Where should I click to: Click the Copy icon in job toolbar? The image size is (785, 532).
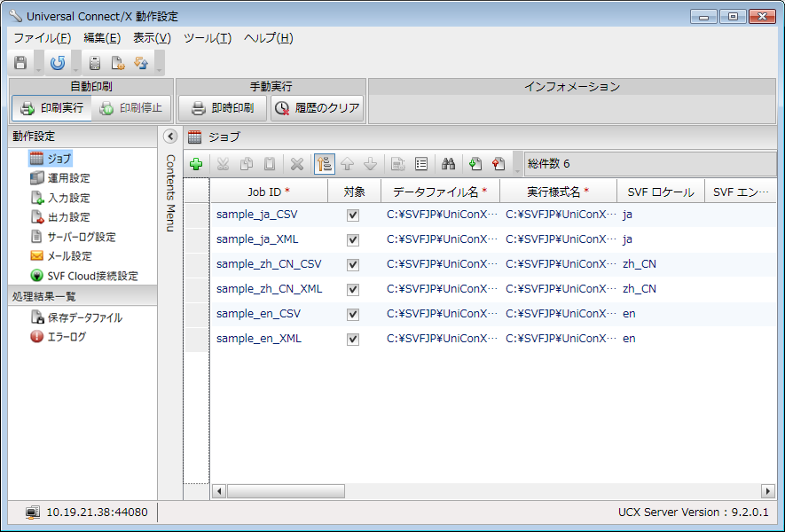click(247, 164)
